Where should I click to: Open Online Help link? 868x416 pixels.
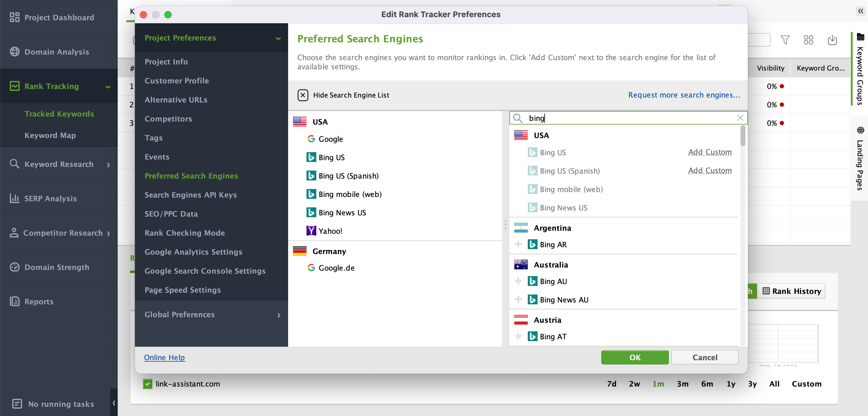[164, 357]
